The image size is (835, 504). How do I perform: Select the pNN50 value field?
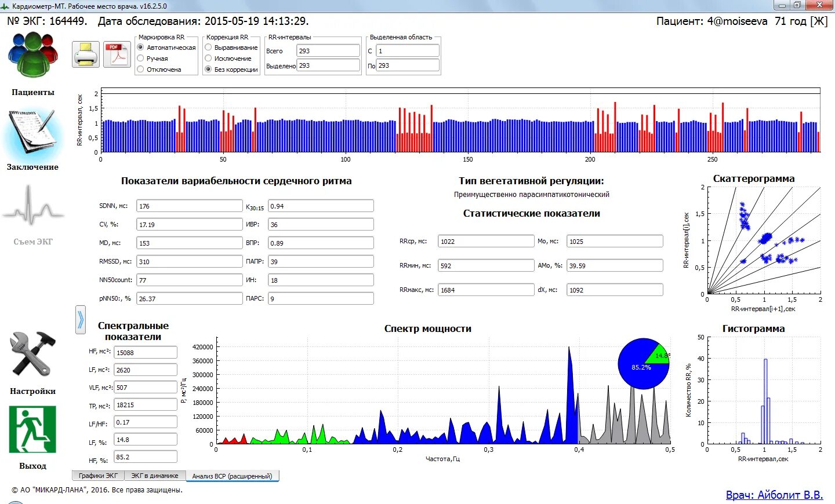pos(190,299)
